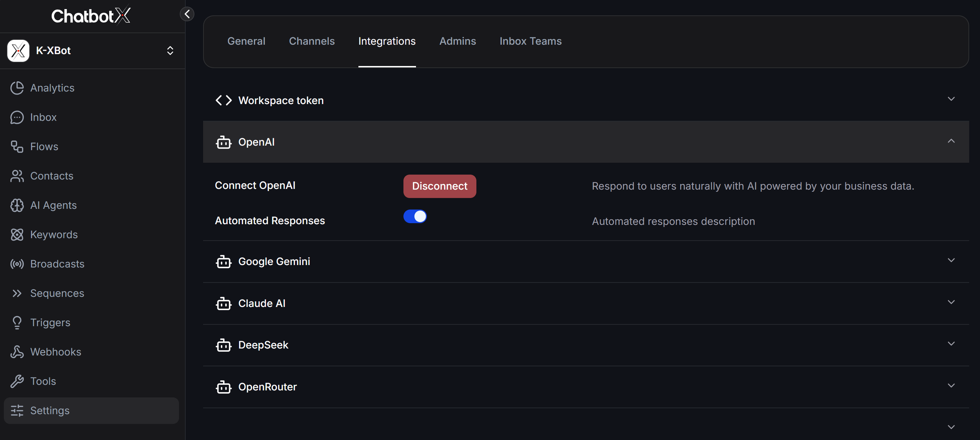Click the Inbox chat bubble icon
The height and width of the screenshot is (440, 980).
tap(17, 117)
